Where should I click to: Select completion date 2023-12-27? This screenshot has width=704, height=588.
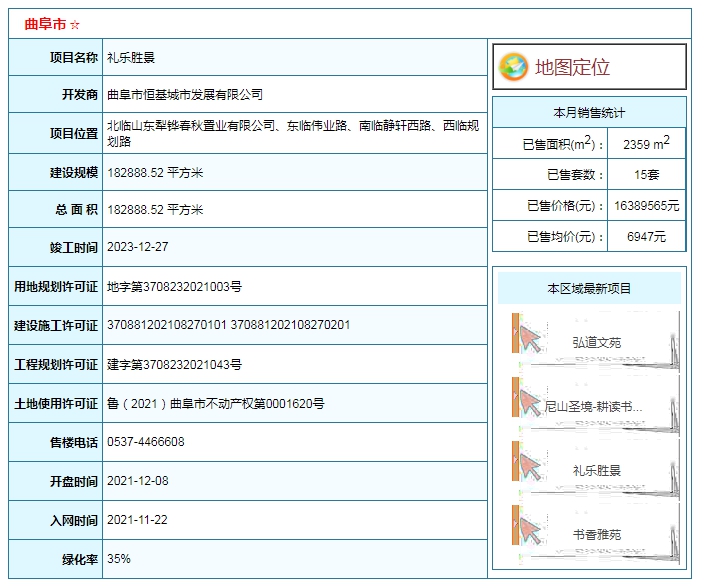137,247
